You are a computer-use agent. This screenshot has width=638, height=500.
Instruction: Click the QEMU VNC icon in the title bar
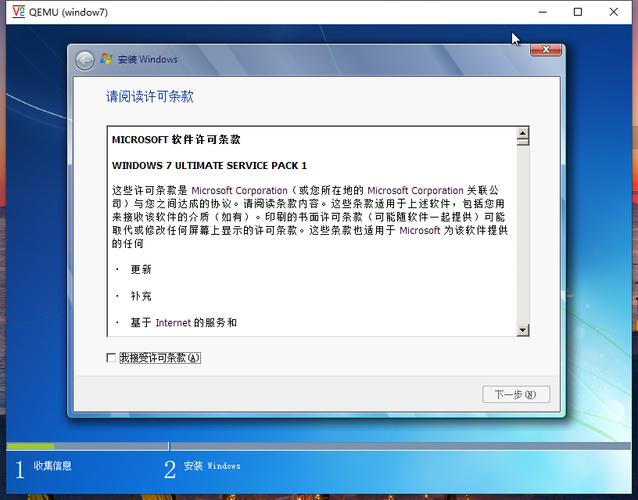tap(18, 12)
